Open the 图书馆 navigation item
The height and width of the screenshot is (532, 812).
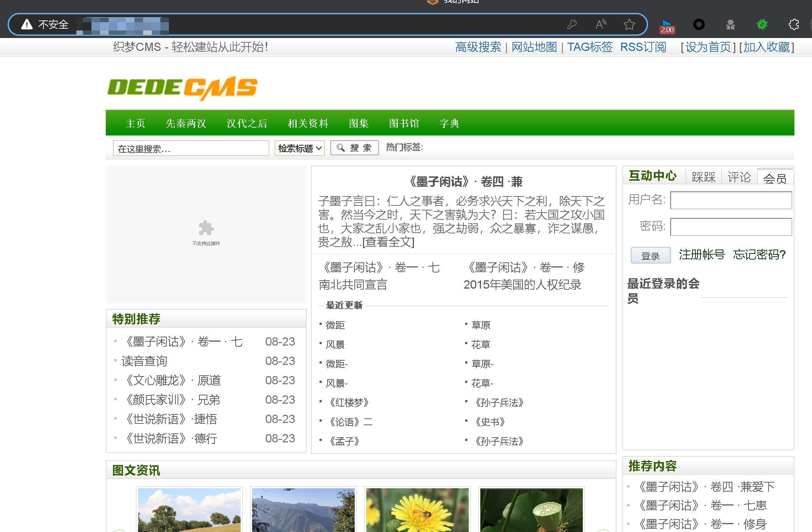click(x=404, y=123)
